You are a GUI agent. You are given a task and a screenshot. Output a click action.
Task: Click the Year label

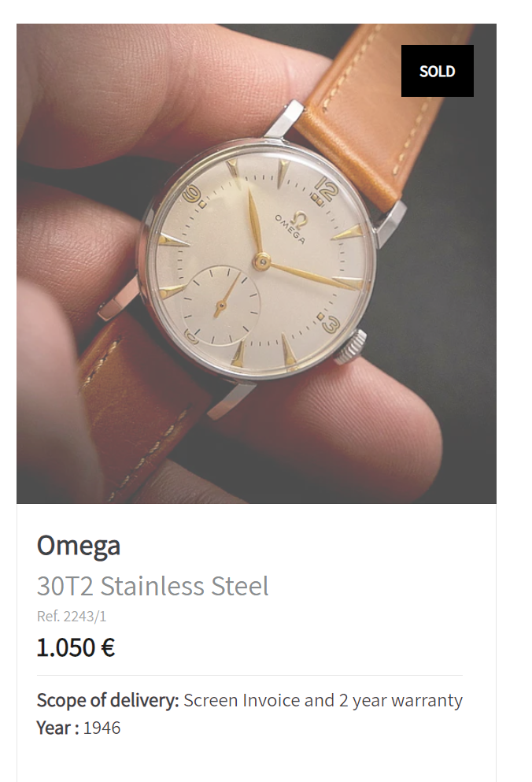coord(57,728)
